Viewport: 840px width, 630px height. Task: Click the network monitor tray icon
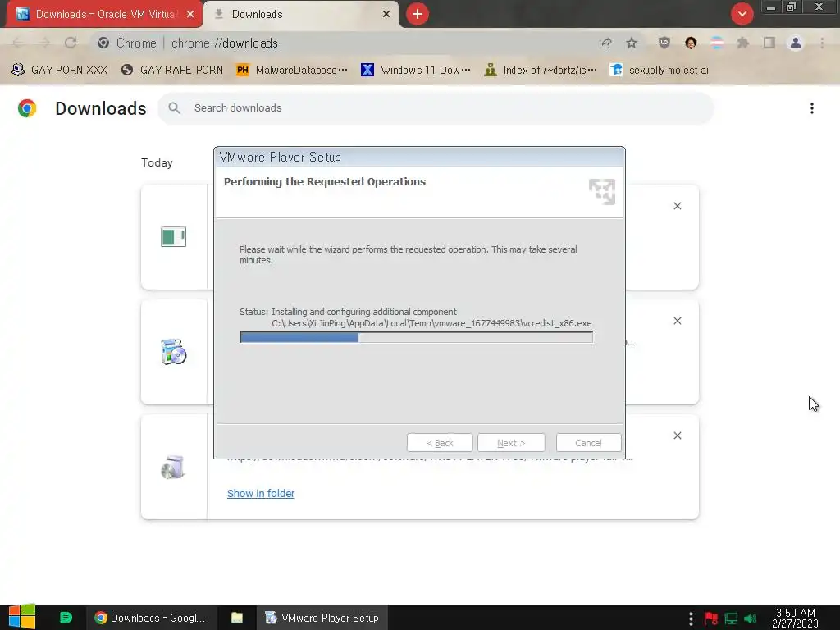731,619
